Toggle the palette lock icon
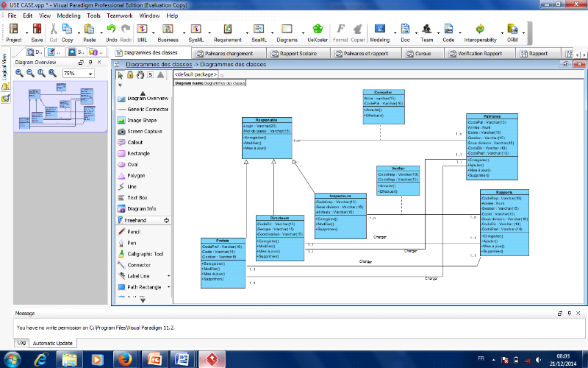The width and height of the screenshot is (588, 368). pyautogui.click(x=130, y=74)
